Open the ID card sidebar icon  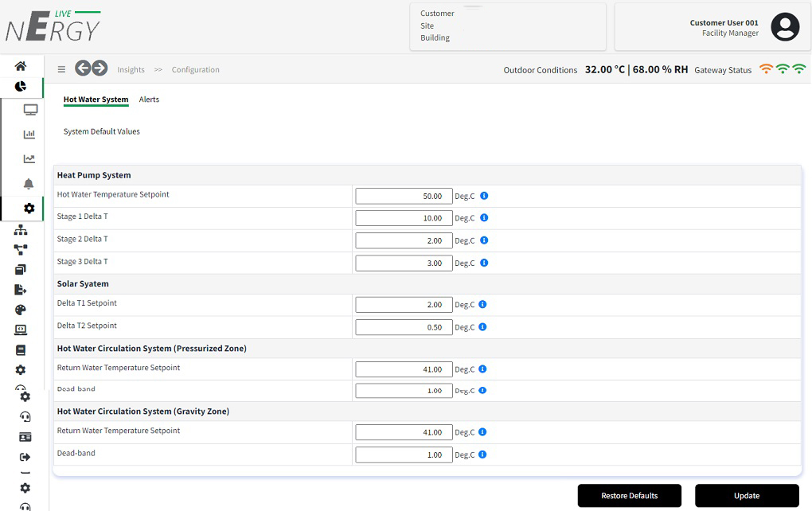(25, 437)
